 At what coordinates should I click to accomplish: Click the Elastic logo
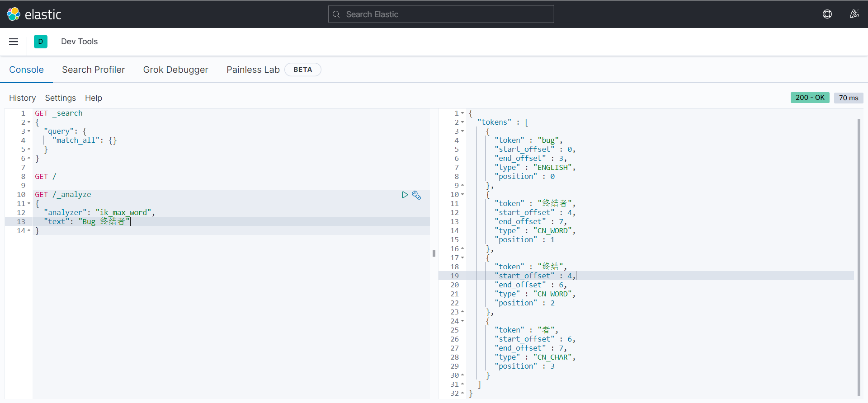(34, 14)
